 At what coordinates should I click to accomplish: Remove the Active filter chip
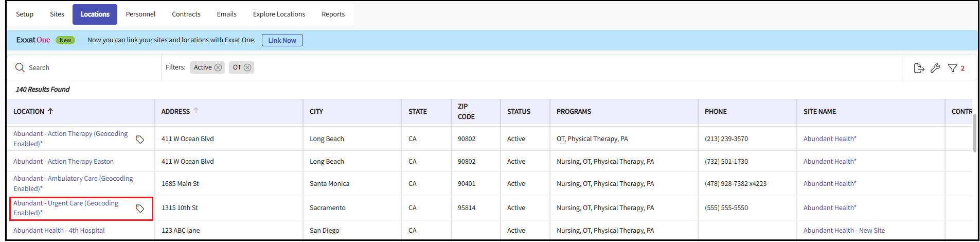pos(218,67)
